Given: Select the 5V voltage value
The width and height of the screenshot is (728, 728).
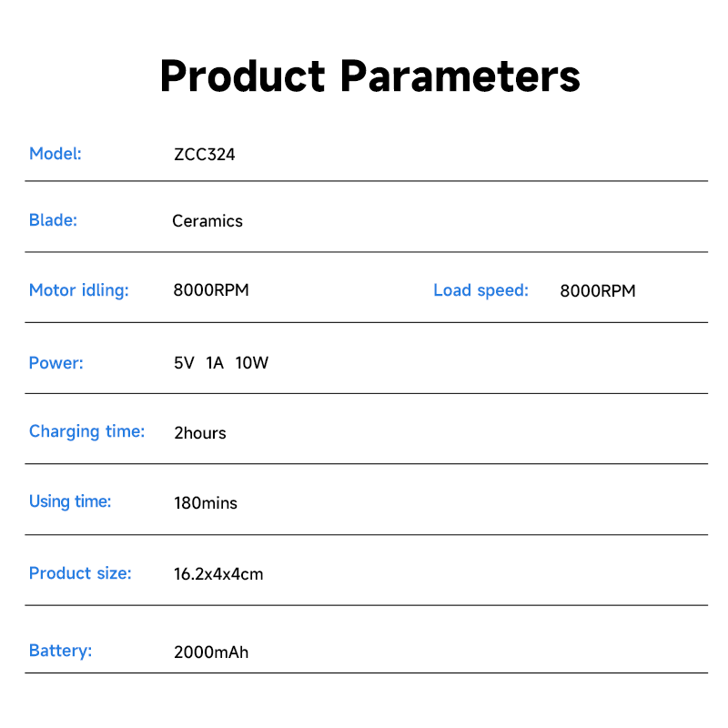Looking at the screenshot, I should coord(184,363).
